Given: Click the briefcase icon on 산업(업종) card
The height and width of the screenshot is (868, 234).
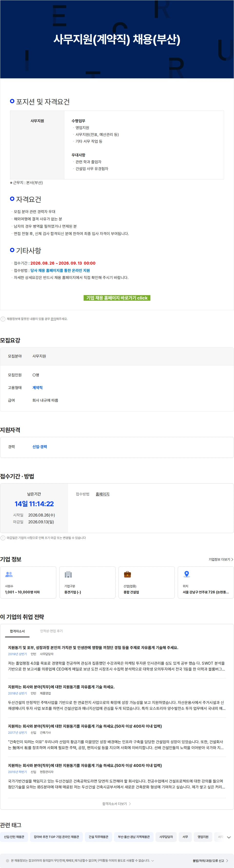Looking at the screenshot, I should [127, 574].
